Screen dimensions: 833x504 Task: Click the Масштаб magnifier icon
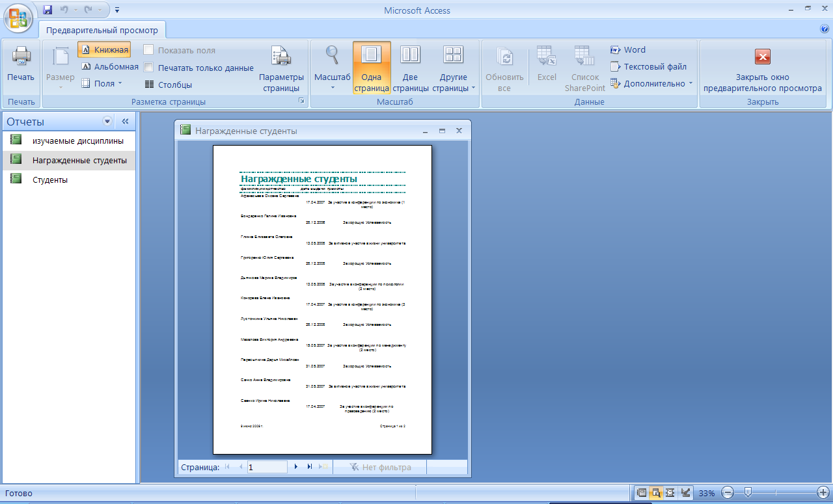(x=333, y=56)
